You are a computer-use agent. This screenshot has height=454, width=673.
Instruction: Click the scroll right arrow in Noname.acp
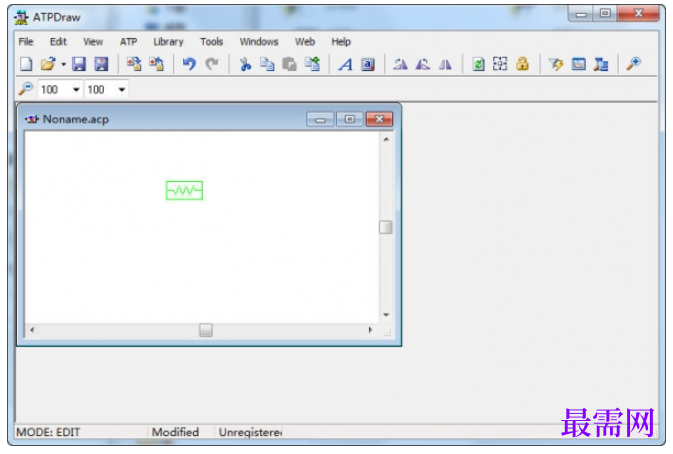[x=370, y=330]
